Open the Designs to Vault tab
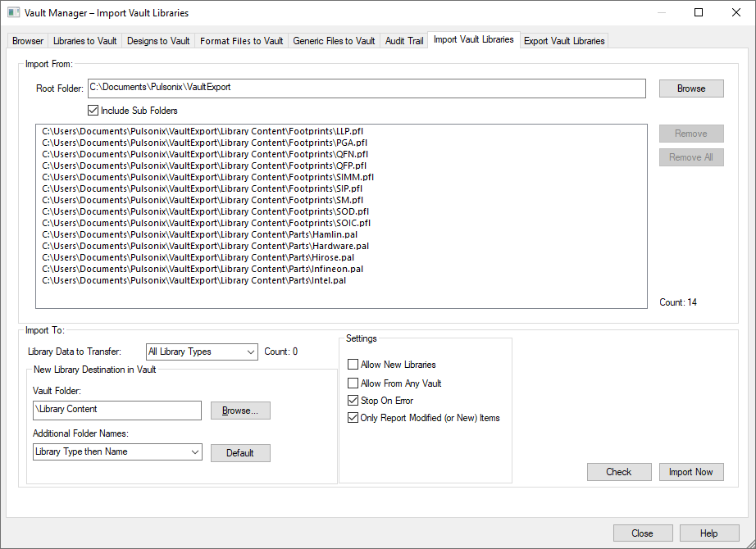The image size is (756, 549). click(x=158, y=41)
